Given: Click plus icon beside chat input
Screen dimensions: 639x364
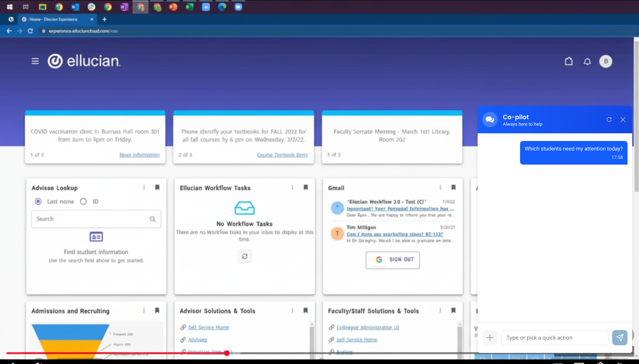Looking at the screenshot, I should [490, 338].
